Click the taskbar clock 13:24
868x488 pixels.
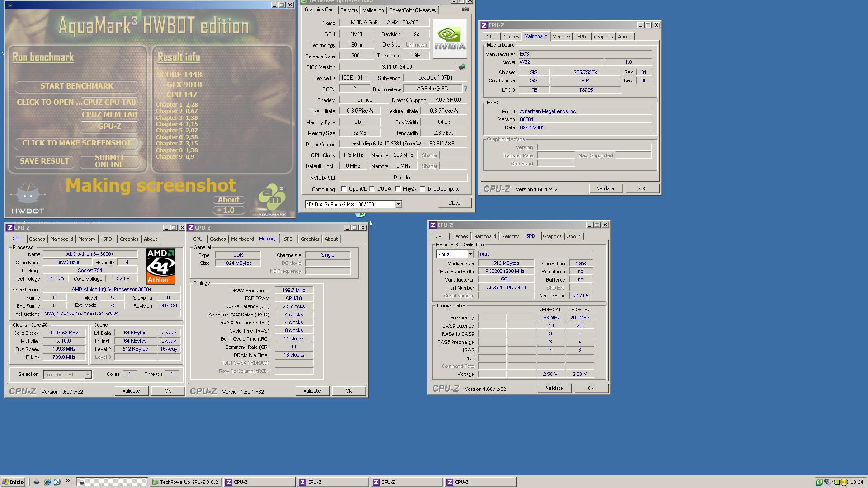(856, 482)
